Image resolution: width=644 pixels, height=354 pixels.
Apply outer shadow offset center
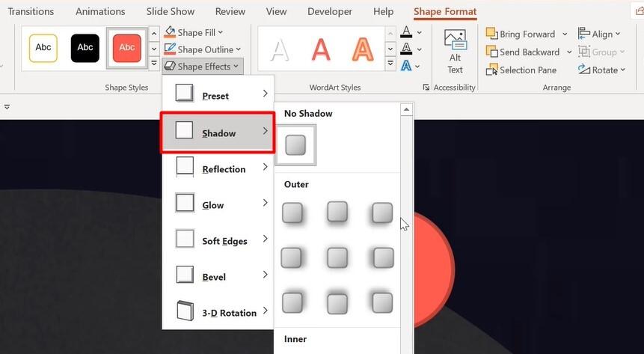coord(337,257)
